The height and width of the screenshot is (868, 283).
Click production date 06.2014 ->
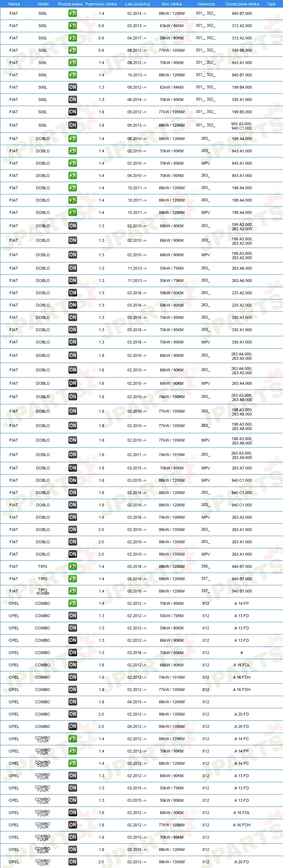point(137,100)
